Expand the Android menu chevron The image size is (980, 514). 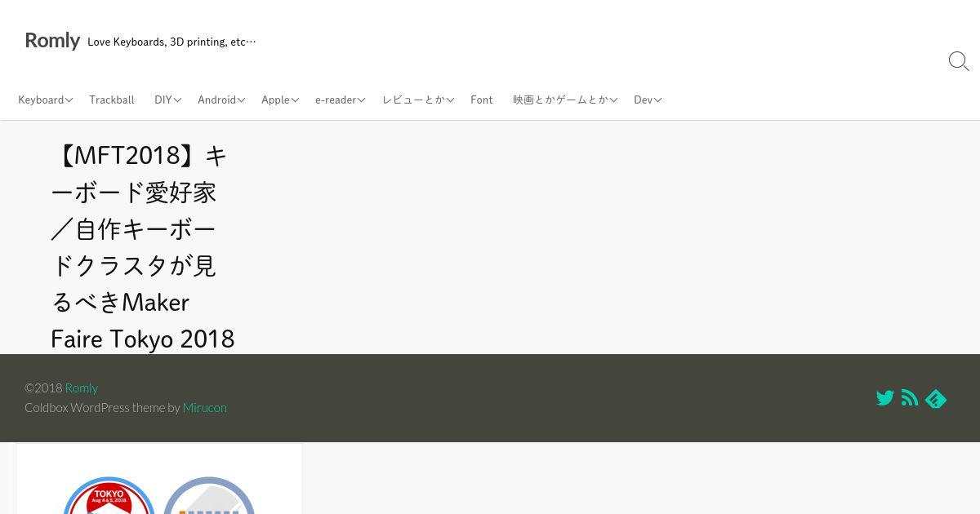242,100
